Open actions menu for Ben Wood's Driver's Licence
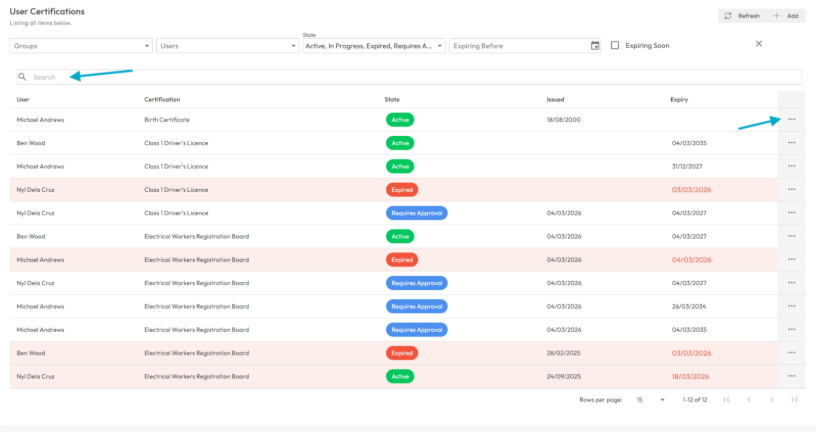 pyautogui.click(x=791, y=143)
